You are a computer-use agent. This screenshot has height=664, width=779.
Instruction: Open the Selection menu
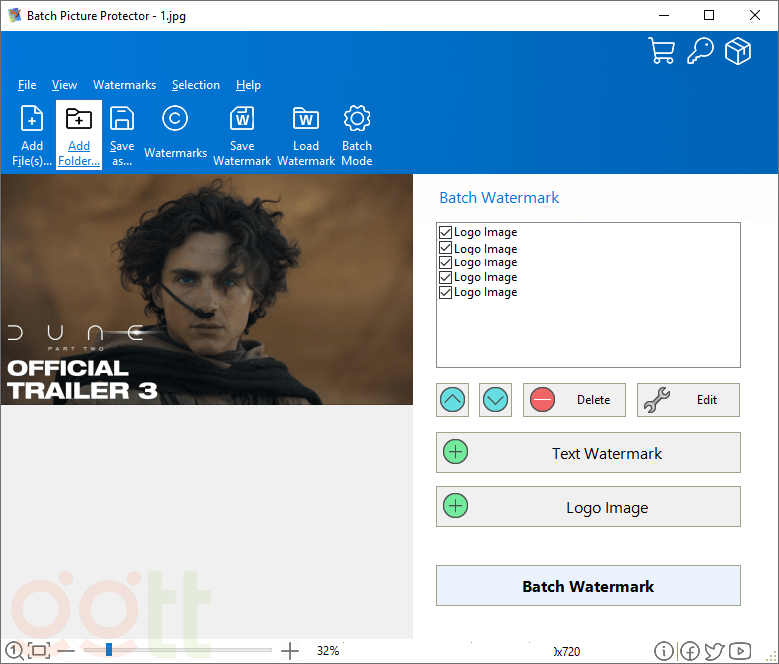(x=195, y=85)
